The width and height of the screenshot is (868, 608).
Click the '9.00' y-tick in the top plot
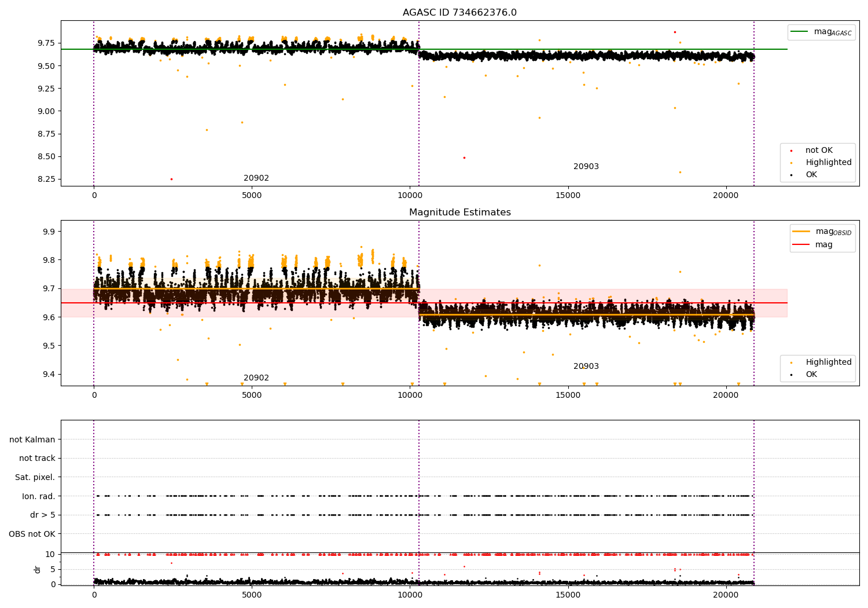pyautogui.click(x=46, y=111)
